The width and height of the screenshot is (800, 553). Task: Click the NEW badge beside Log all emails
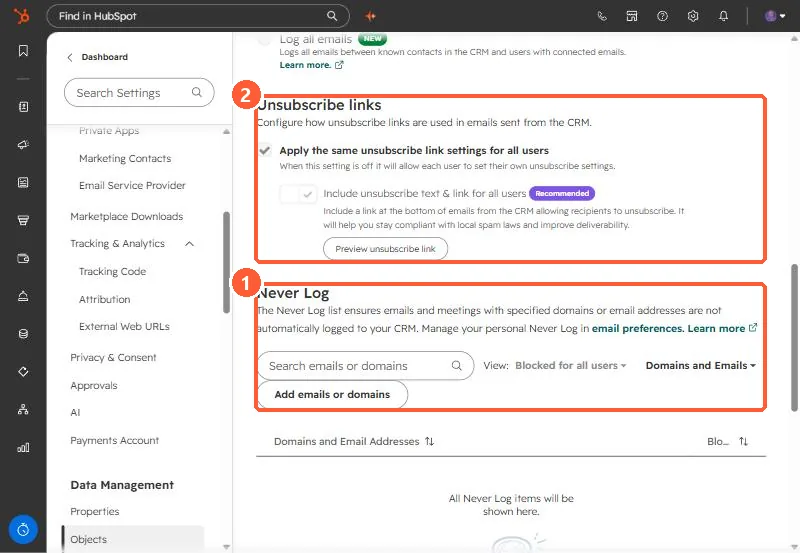372,38
